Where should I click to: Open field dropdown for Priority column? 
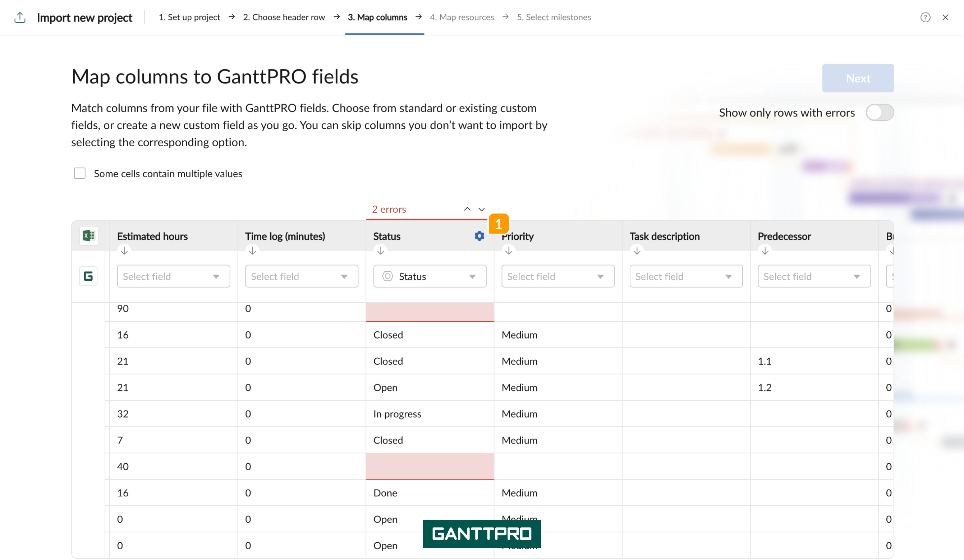(558, 276)
